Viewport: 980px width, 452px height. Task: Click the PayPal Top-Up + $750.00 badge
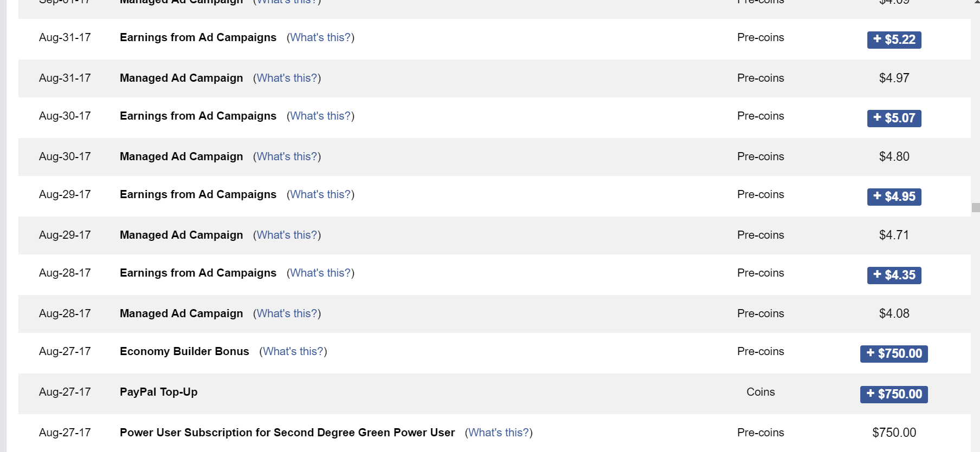[x=894, y=394]
